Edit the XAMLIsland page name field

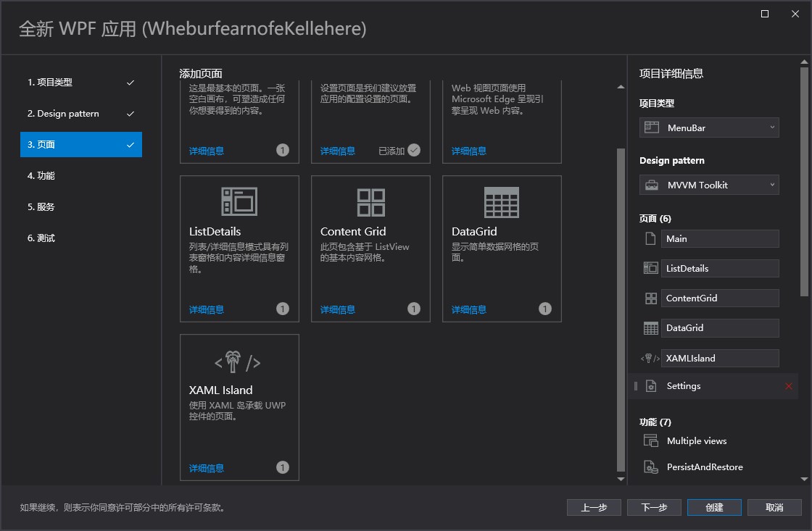(720, 358)
